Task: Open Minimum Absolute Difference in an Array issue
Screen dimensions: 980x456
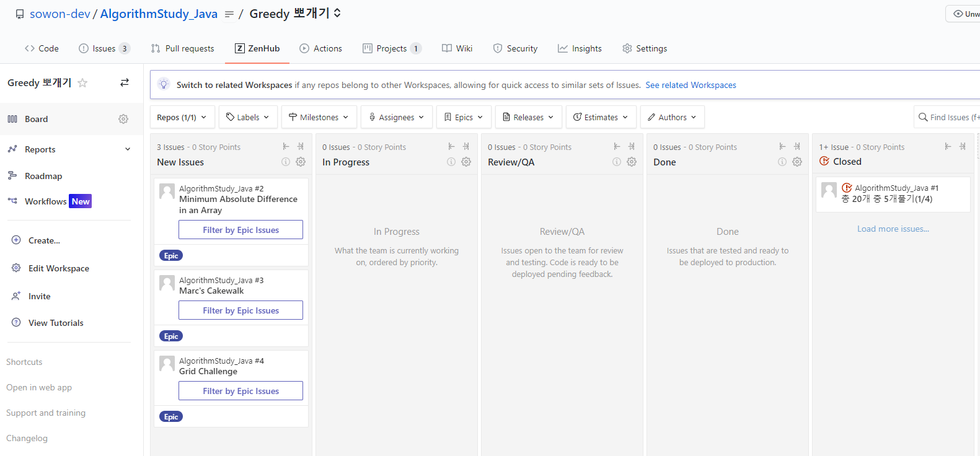Action: [x=238, y=204]
